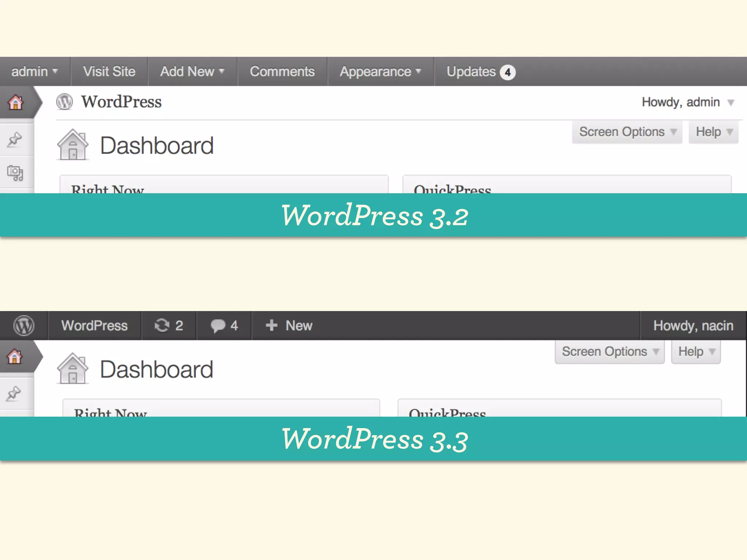747x560 pixels.
Task: Open the WordPress site menu in 3.3 toolbar
Action: click(94, 326)
